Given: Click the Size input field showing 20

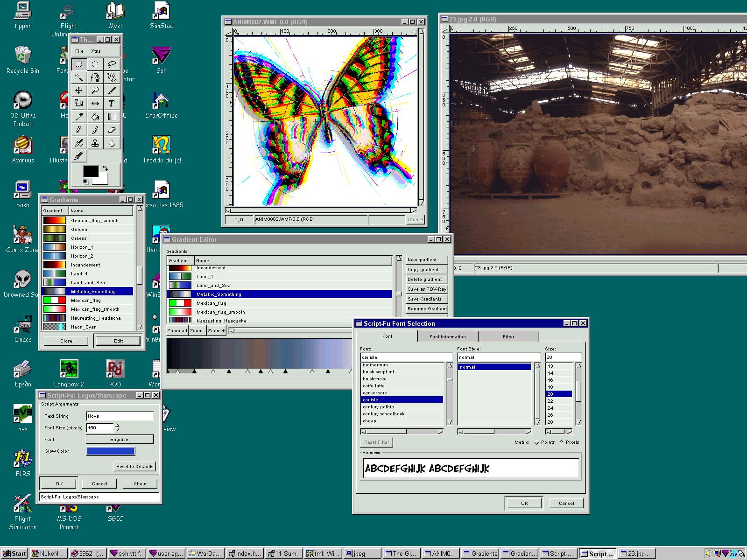Looking at the screenshot, I should pos(564,357).
